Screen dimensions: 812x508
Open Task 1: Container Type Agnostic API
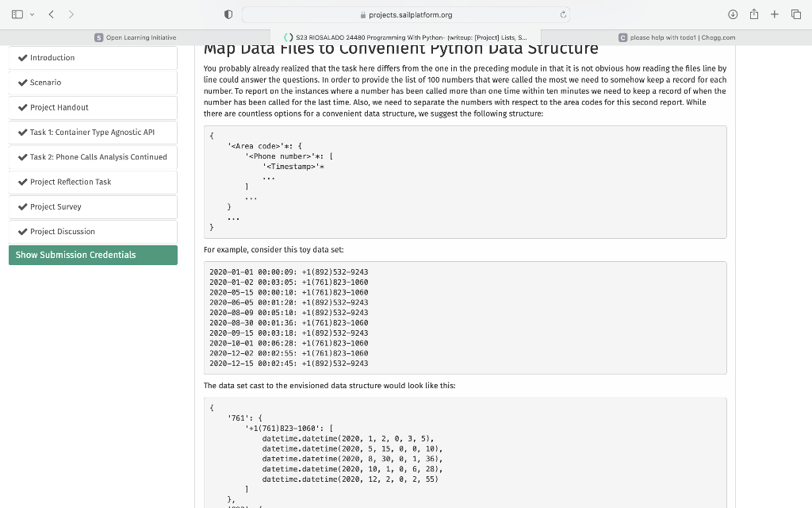(x=94, y=133)
